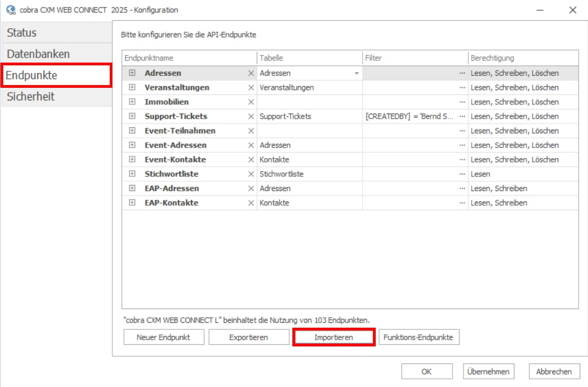The image size is (588, 387).
Task: Delete the Event-Adressen endpoint X icon
Action: click(251, 145)
